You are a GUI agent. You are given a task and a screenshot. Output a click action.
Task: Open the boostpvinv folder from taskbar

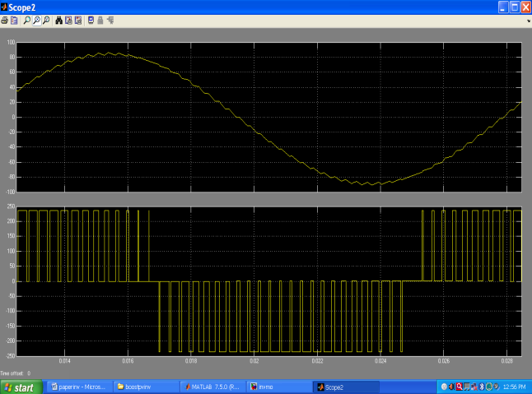tap(145, 386)
